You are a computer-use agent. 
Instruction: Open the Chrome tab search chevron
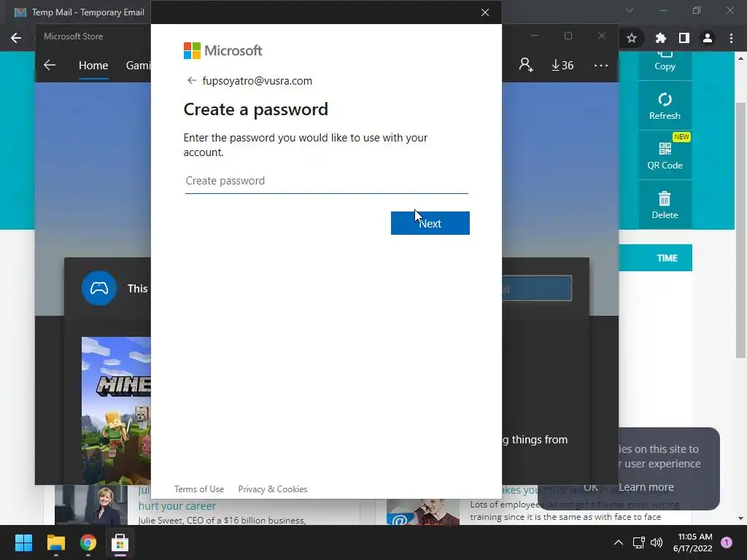coord(630,10)
